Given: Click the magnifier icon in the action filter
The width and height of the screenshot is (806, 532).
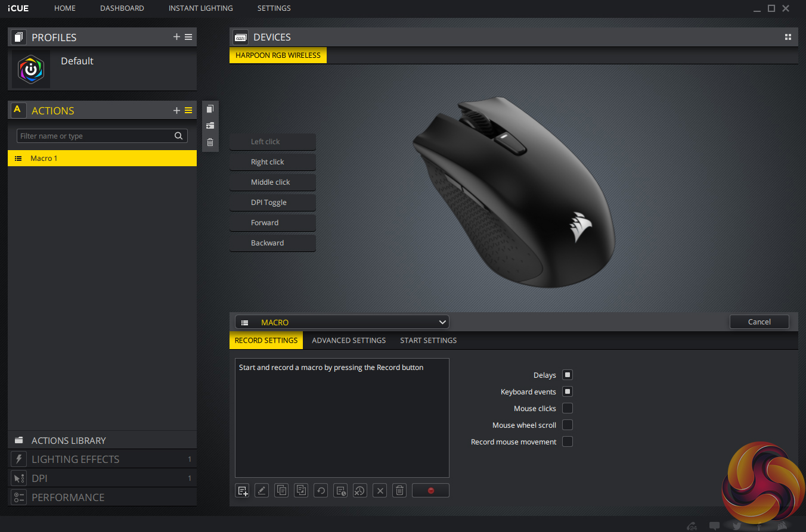Looking at the screenshot, I should coord(178,136).
